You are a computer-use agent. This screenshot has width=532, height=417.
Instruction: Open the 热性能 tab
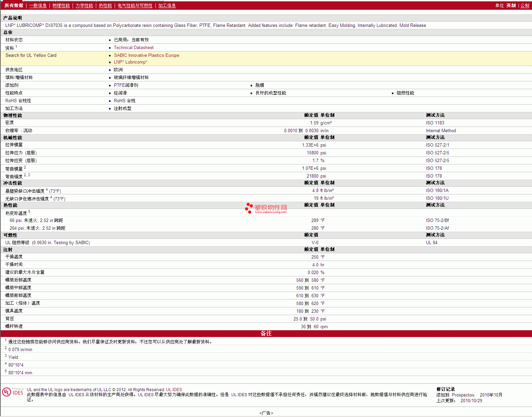coord(105,5)
